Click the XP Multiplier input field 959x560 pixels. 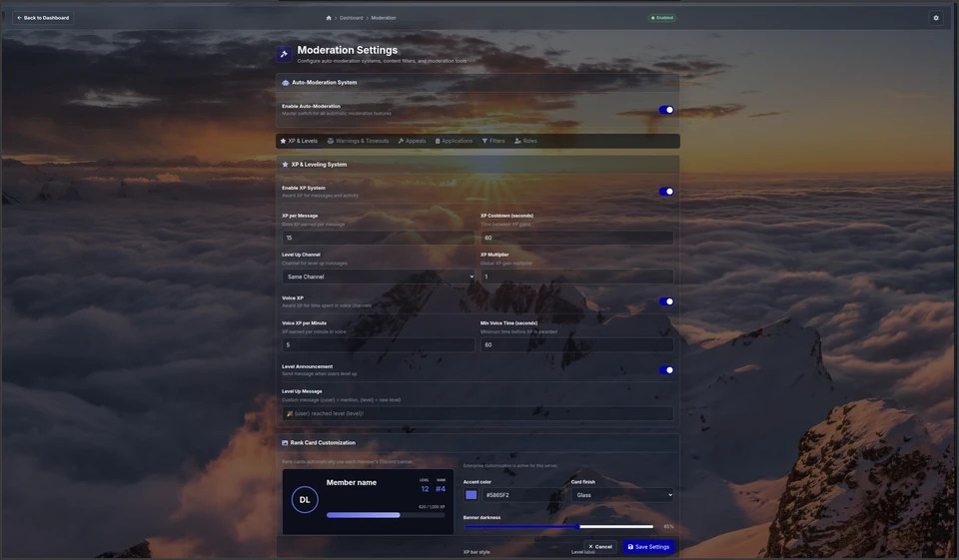(576, 277)
